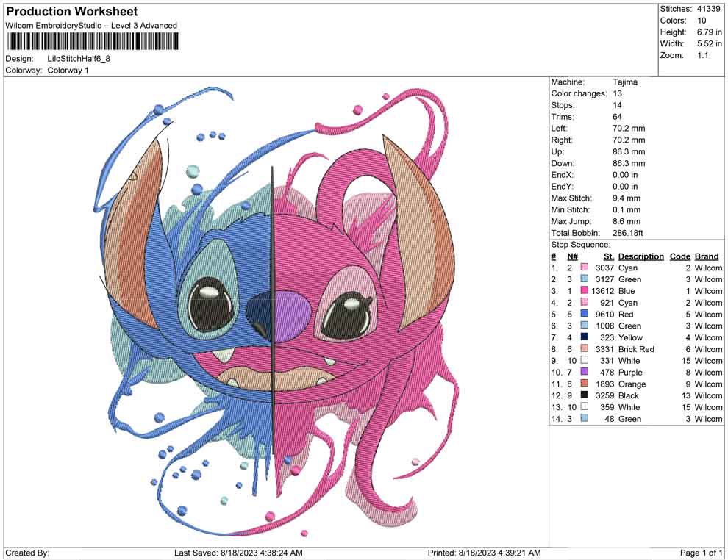
Task: Click the Machine value Tajima
Action: [625, 82]
